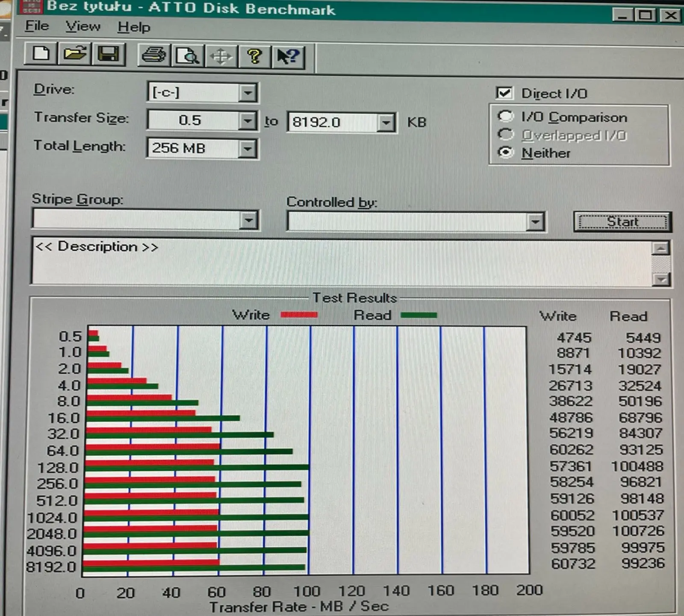684x616 pixels.
Task: Click the Read value 68796
Action: click(x=640, y=417)
